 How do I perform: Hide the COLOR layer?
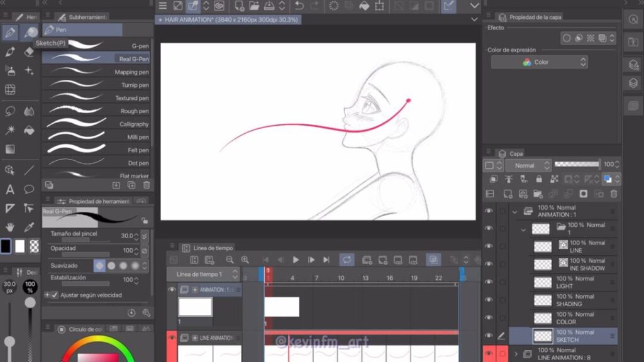[x=488, y=317]
